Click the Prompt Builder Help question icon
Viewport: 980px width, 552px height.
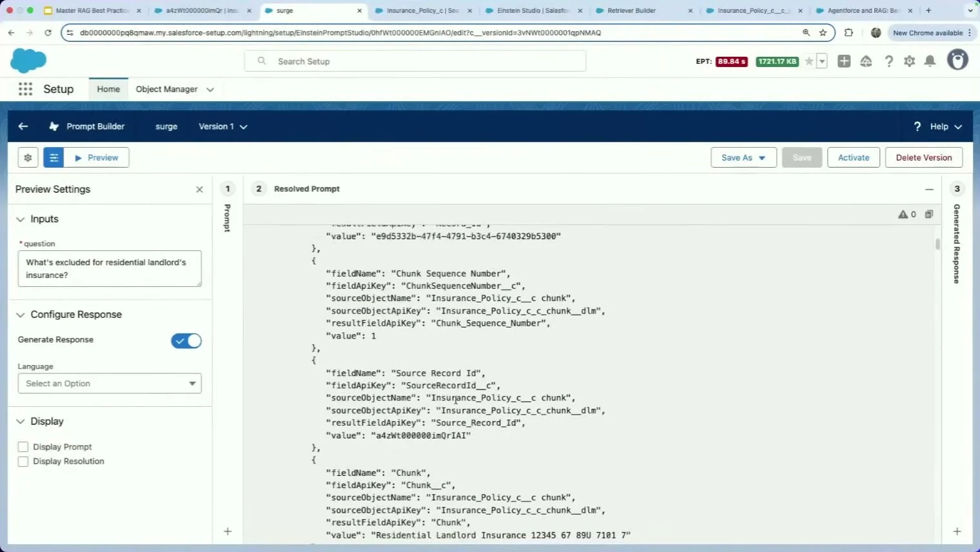(x=917, y=126)
